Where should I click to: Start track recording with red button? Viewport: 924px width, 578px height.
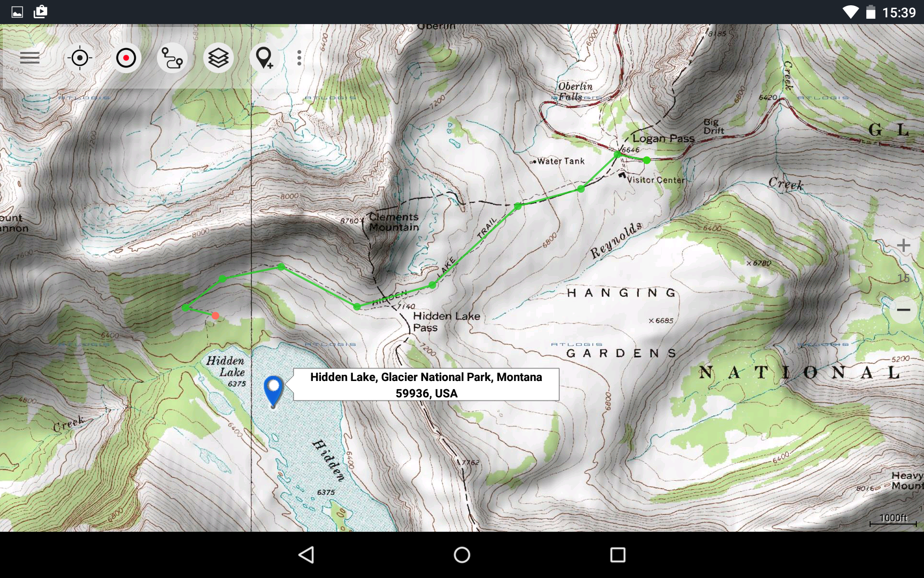click(x=126, y=58)
